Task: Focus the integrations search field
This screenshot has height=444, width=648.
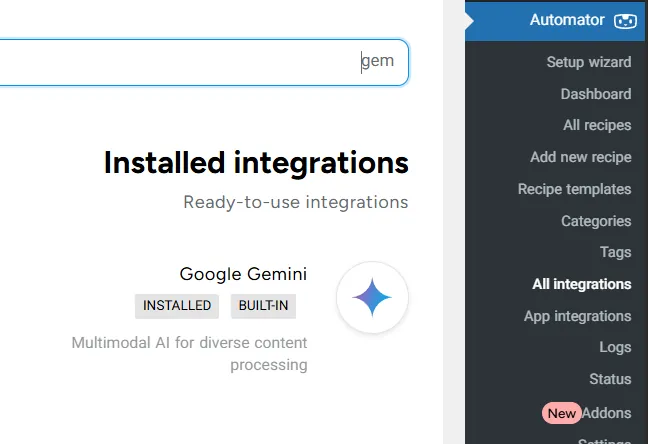Action: (200, 62)
